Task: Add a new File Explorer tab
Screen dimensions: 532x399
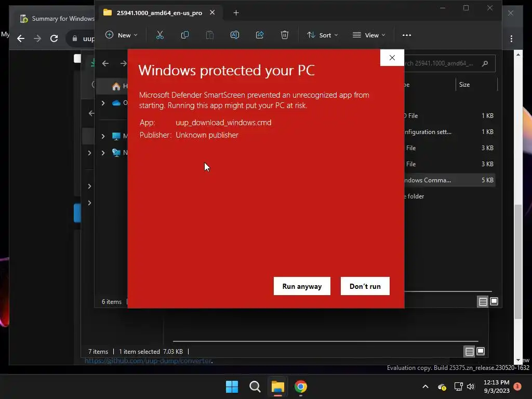Action: (x=236, y=13)
